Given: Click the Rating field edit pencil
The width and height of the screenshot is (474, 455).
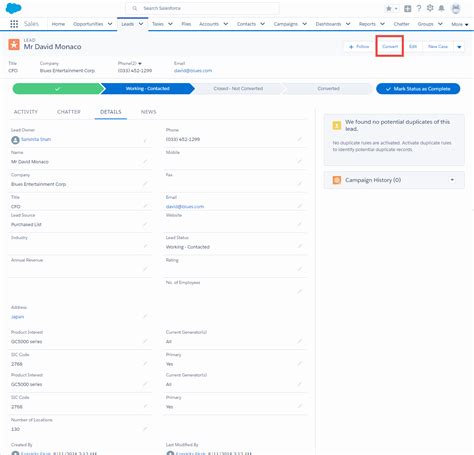Looking at the screenshot, I should click(299, 269).
